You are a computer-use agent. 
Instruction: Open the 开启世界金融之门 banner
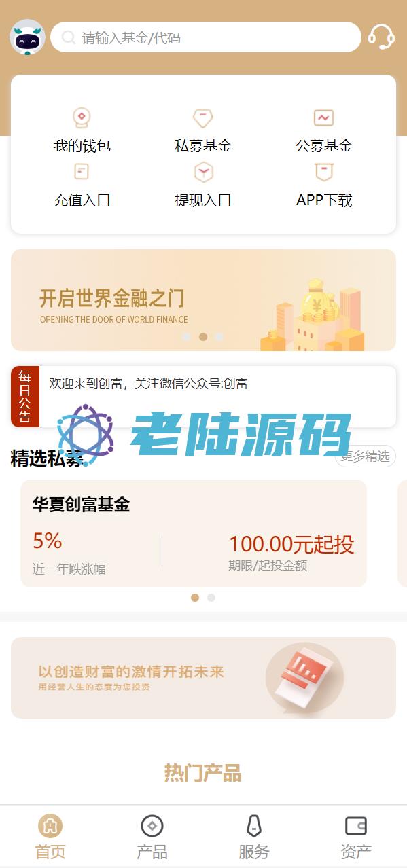click(x=203, y=300)
